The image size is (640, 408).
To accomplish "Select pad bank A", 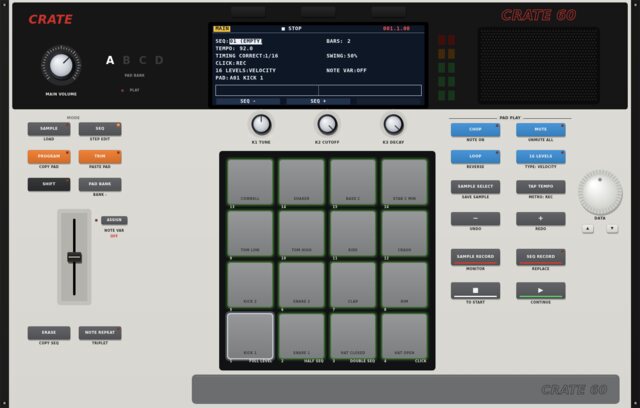I will 110,60.
